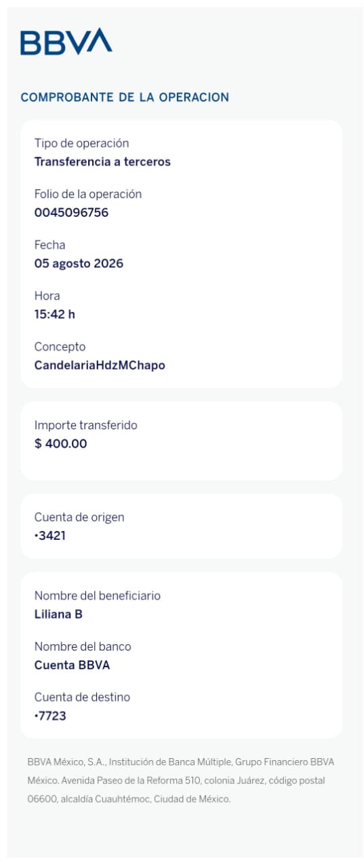Select the COMPROBANTE DE LA OPERACION heading
This screenshot has height=868, width=364.
125,97
